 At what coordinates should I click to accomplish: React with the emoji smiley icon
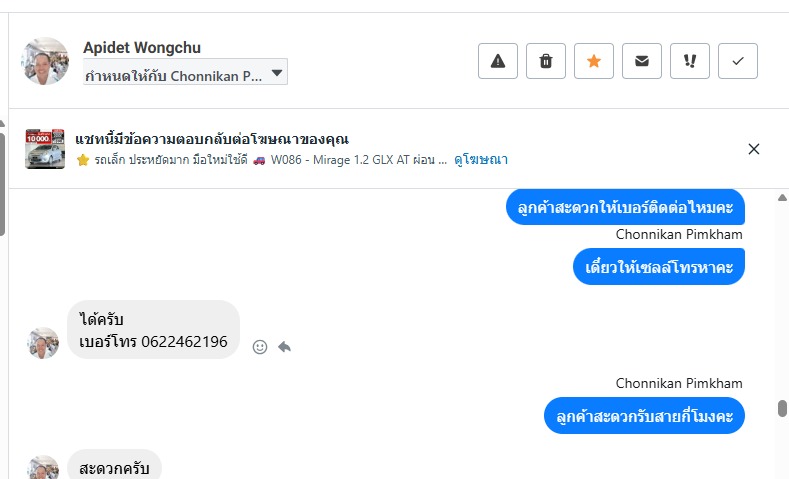tap(260, 347)
